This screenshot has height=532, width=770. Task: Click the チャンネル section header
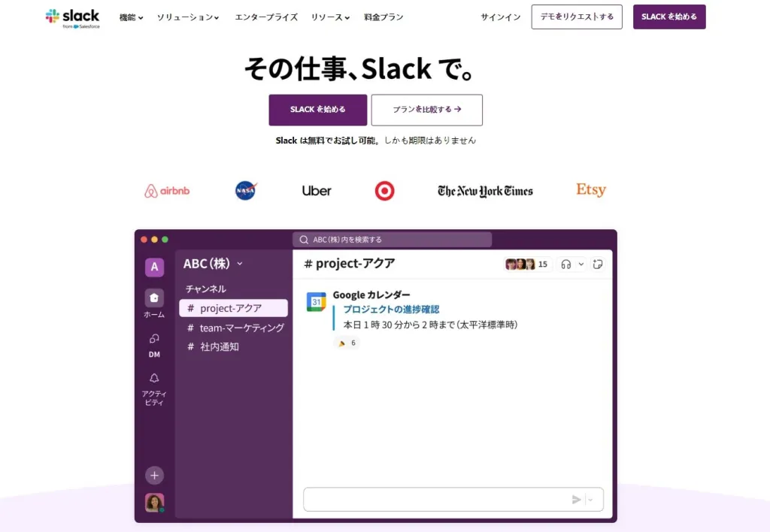[x=206, y=289]
